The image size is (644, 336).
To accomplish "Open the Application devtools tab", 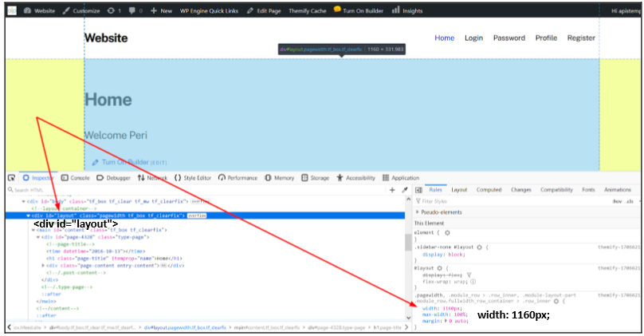I will pos(401,178).
